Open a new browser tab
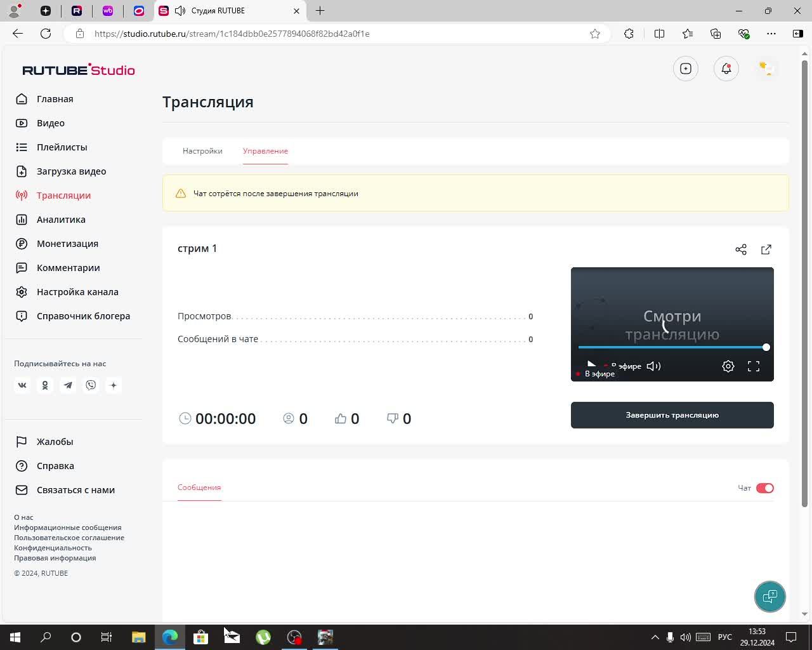Viewport: 812px width, 650px height. [320, 11]
